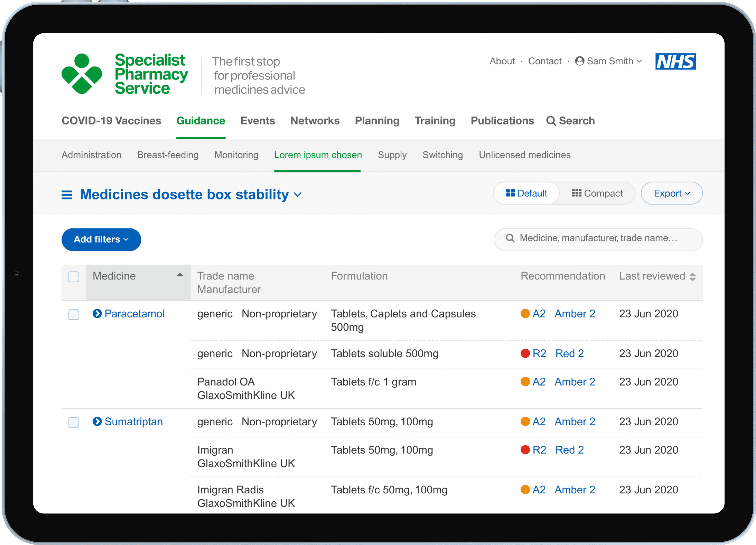Open the Planning nav item
This screenshot has height=545, width=756.
pos(377,121)
